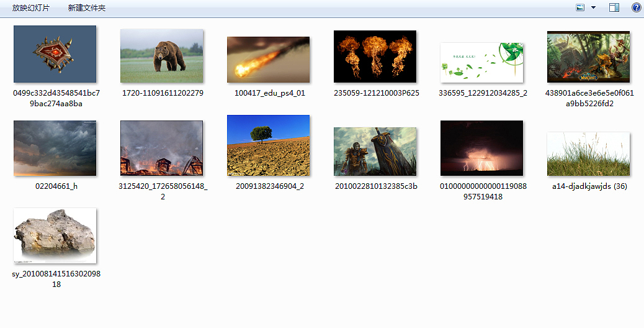Click file name 100417_edu_ps4_01
The width and height of the screenshot is (644, 328).
[x=270, y=93]
